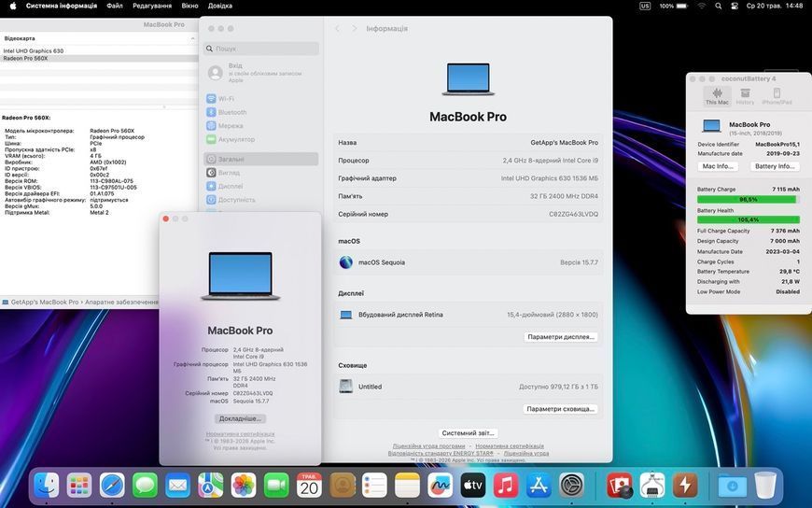This screenshot has height=508, width=812.
Task: Open System Information chip icon in dock
Action: [652, 487]
